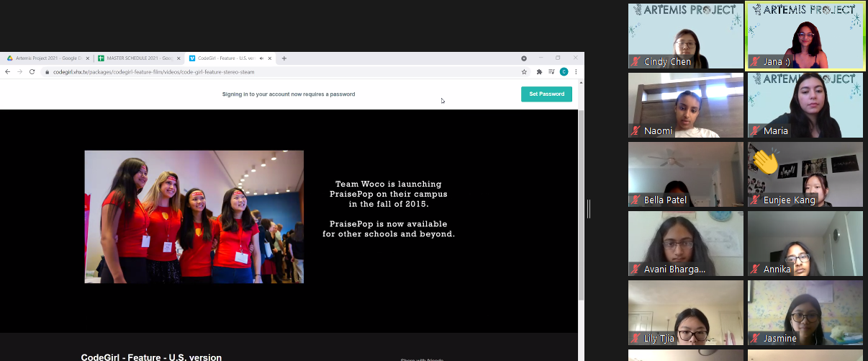Mute audio on CodeGirl tab
The width and height of the screenshot is (868, 361).
pyautogui.click(x=261, y=58)
